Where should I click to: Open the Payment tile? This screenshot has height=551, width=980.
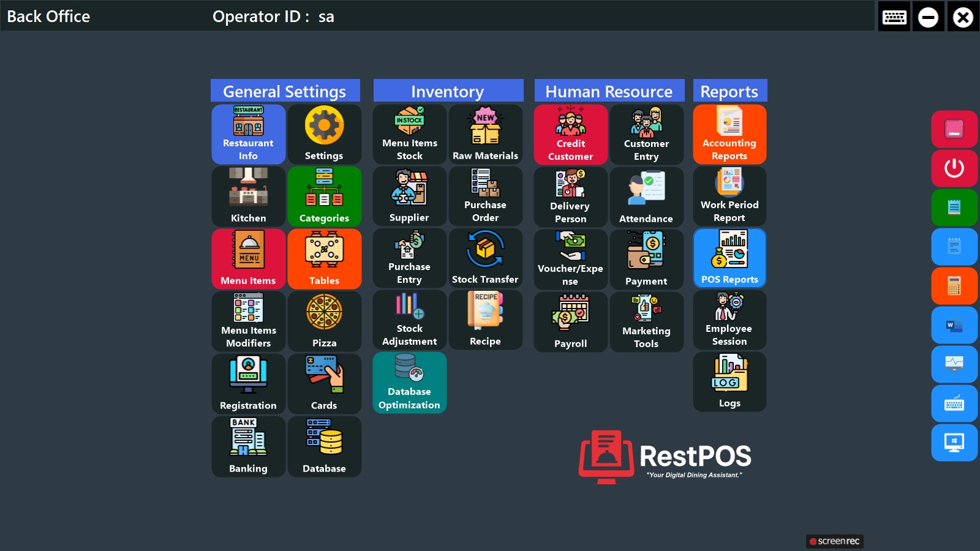tap(646, 260)
